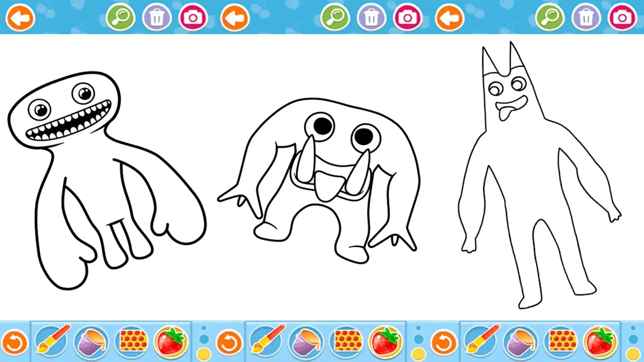Save a photo of the horned monster drawing
Viewport: 644px width, 362px height.
click(622, 18)
